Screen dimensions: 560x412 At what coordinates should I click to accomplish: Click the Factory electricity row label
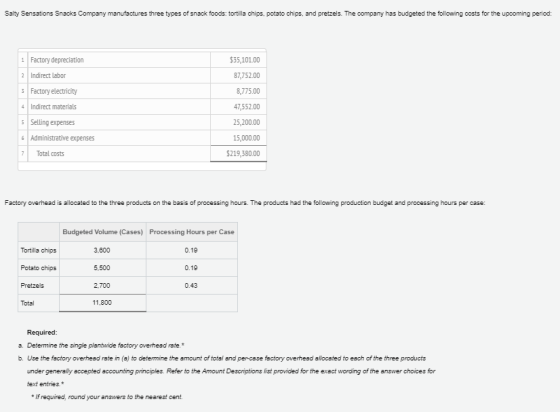[x=54, y=91]
